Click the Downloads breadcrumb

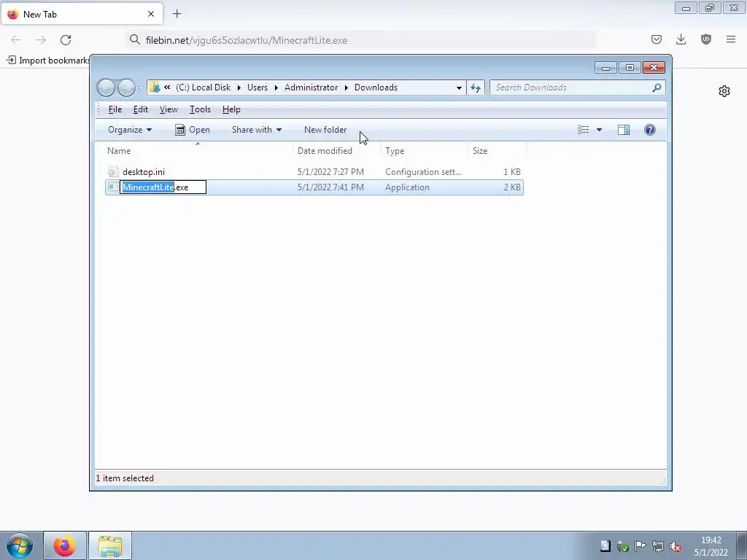point(376,87)
